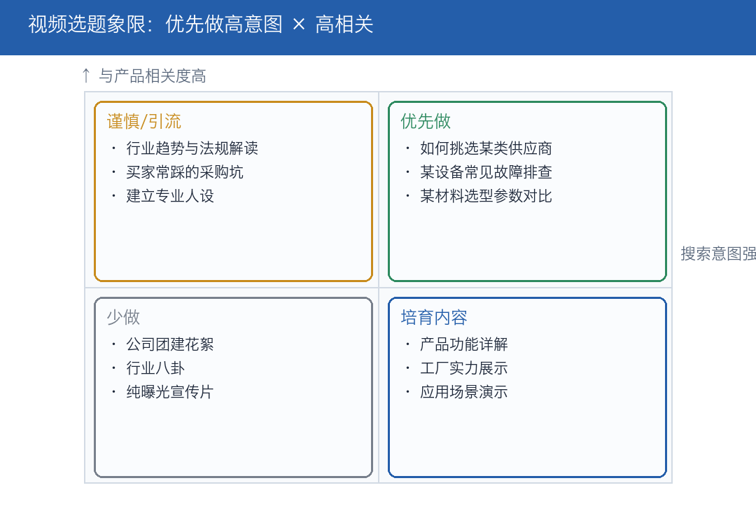Click the 某材料选型参数对比 bullet
This screenshot has width=756, height=532.
pos(486,196)
